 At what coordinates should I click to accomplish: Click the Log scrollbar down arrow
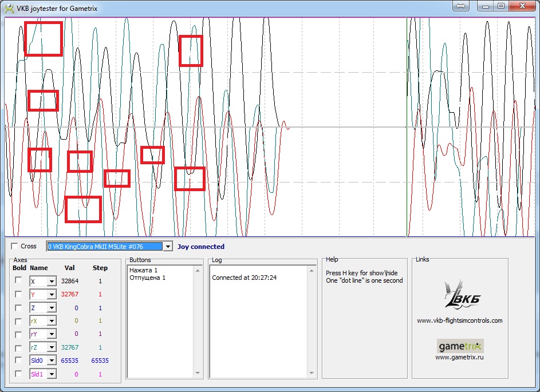point(312,373)
